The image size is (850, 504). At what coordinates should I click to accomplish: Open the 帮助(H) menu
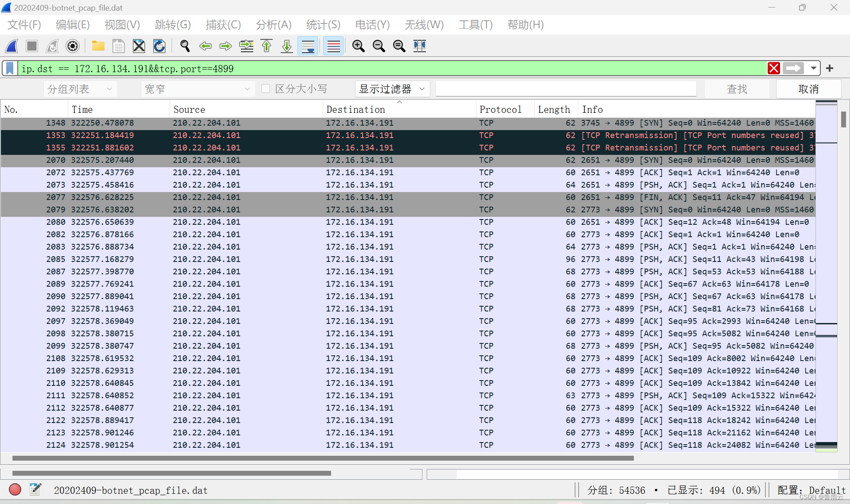525,25
